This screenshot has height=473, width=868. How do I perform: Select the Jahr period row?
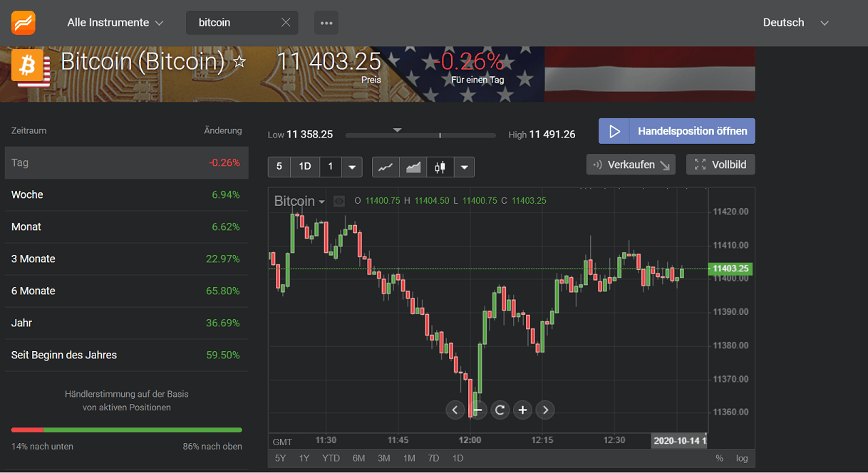pyautogui.click(x=127, y=323)
